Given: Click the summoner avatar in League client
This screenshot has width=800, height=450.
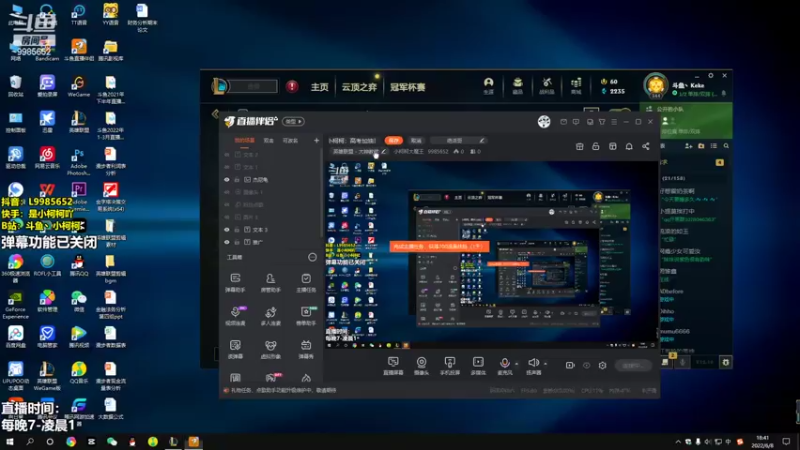Looking at the screenshot, I should point(656,85).
